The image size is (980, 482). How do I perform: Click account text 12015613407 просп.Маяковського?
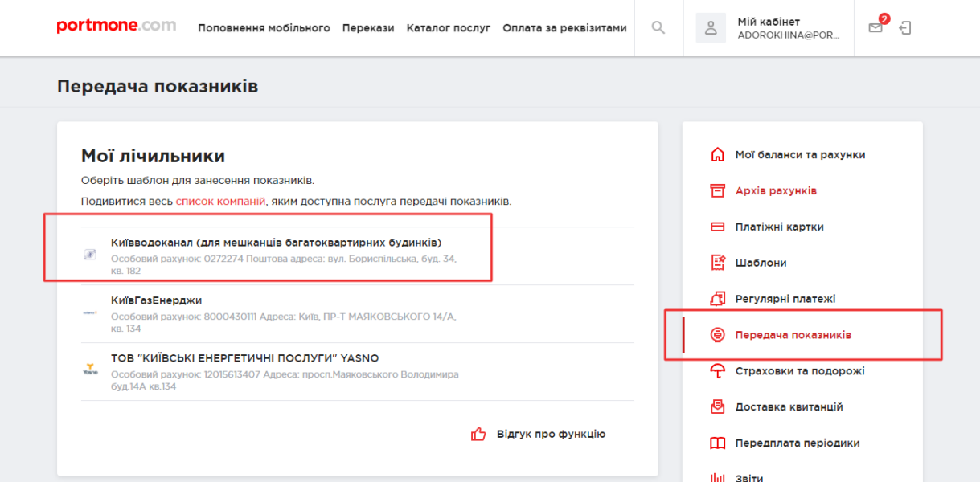click(285, 380)
